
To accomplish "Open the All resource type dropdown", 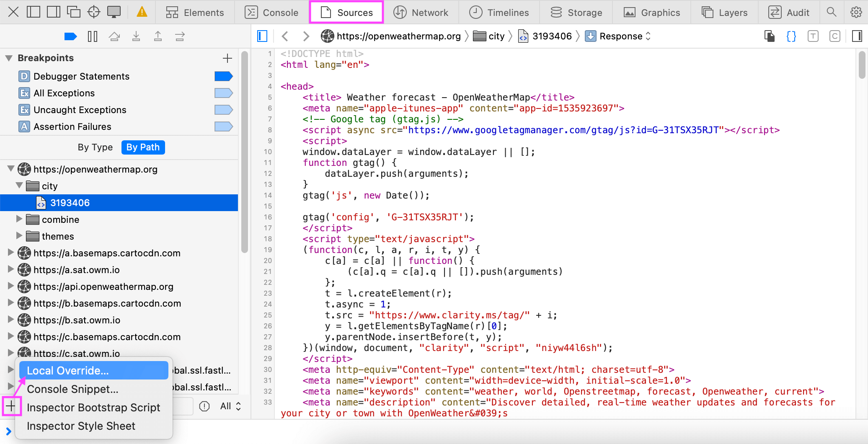I will [230, 406].
